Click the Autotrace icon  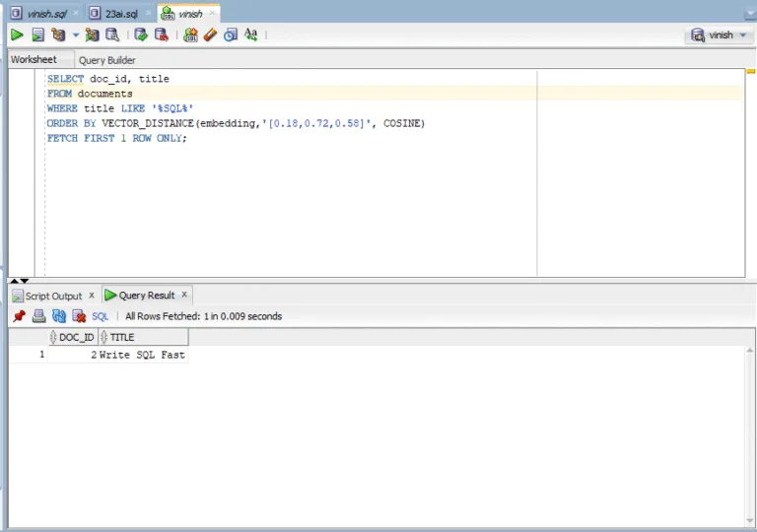pos(92,34)
